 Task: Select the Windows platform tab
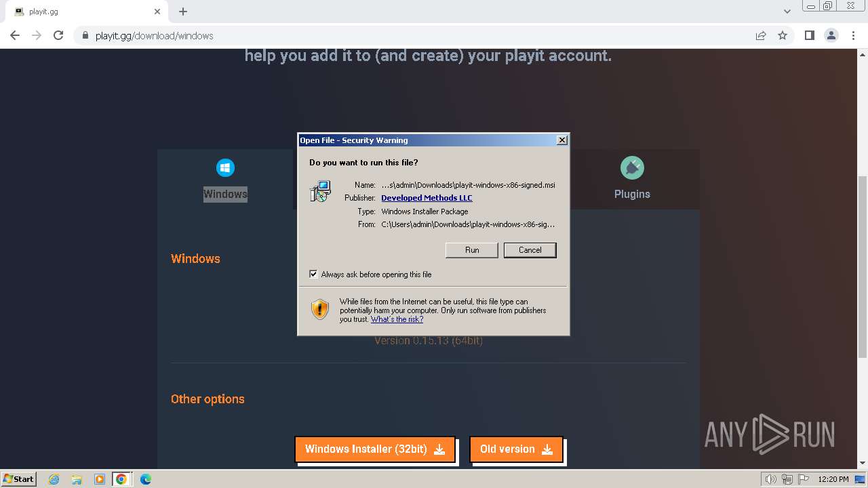(x=225, y=180)
